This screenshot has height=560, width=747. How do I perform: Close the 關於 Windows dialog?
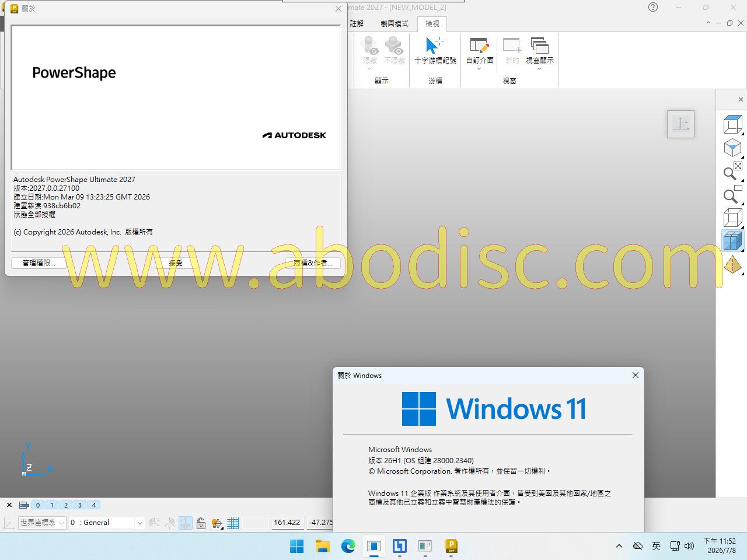636,375
